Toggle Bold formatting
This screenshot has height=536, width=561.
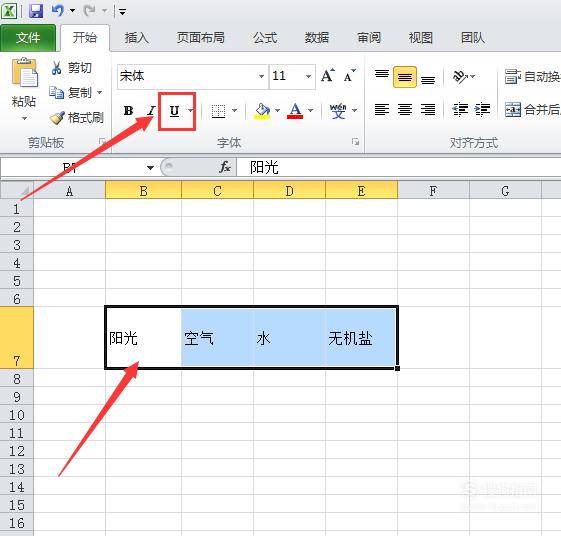point(128,111)
